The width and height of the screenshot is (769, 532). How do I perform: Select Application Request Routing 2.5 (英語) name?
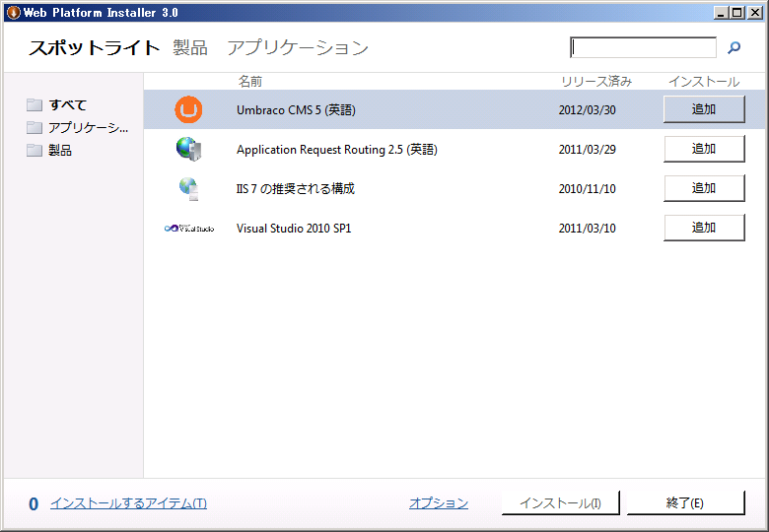[x=336, y=150]
